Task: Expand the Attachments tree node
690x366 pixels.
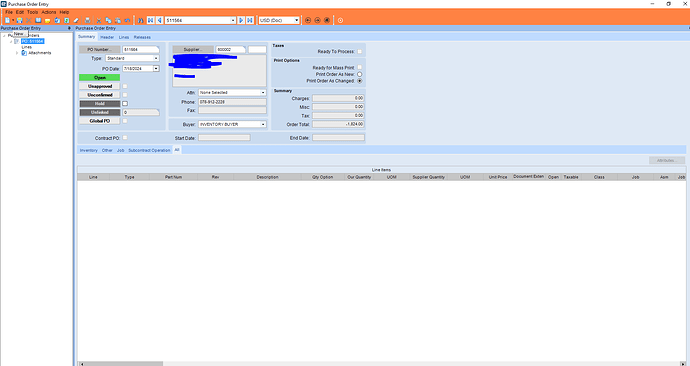Action: click(x=17, y=53)
